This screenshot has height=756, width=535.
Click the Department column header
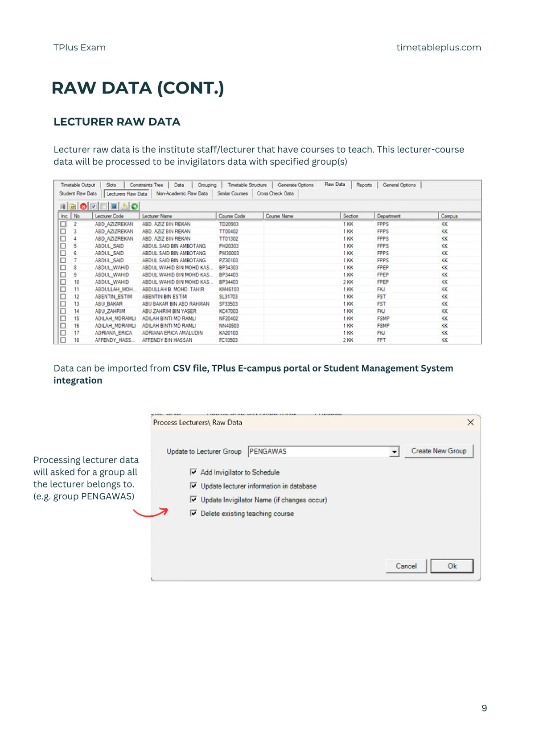407,216
